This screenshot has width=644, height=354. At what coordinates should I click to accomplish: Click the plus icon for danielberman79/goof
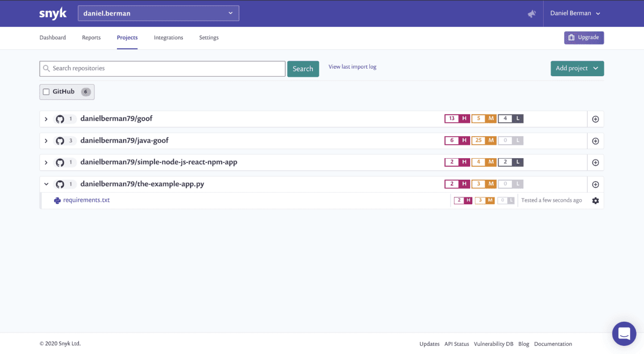(x=595, y=119)
